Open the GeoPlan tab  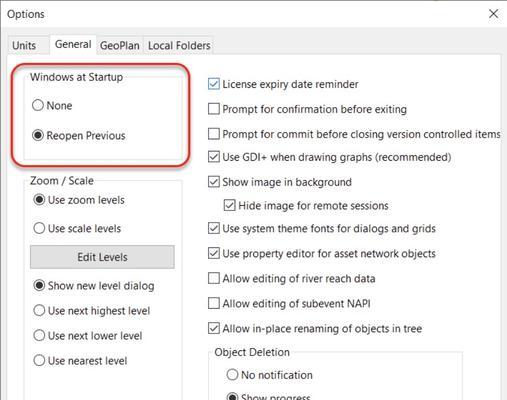pos(120,45)
